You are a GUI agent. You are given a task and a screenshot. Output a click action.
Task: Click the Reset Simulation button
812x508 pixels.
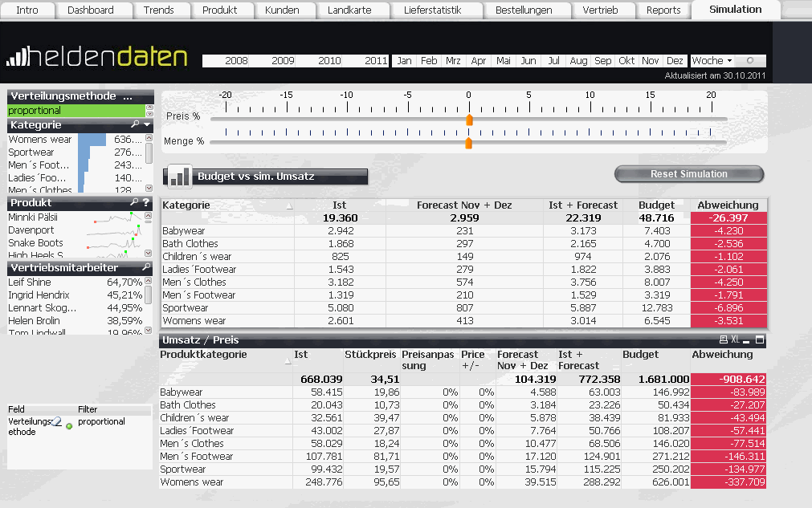(x=689, y=174)
